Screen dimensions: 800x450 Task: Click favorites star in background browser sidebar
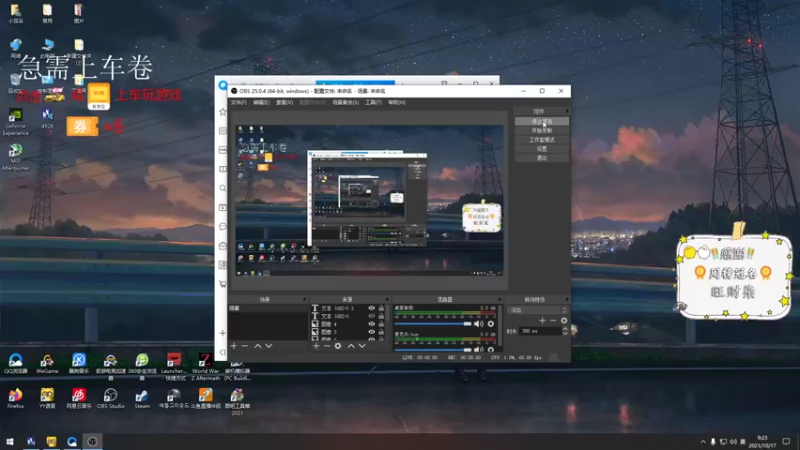coord(222,112)
